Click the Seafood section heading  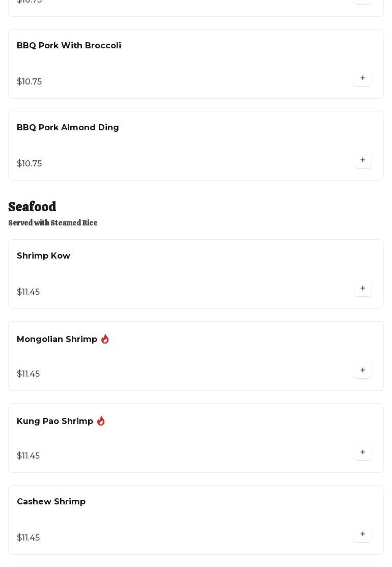tap(32, 207)
